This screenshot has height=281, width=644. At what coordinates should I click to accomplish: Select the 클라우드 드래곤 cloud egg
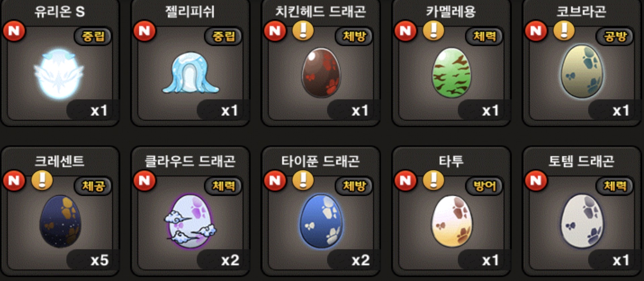coord(190,221)
